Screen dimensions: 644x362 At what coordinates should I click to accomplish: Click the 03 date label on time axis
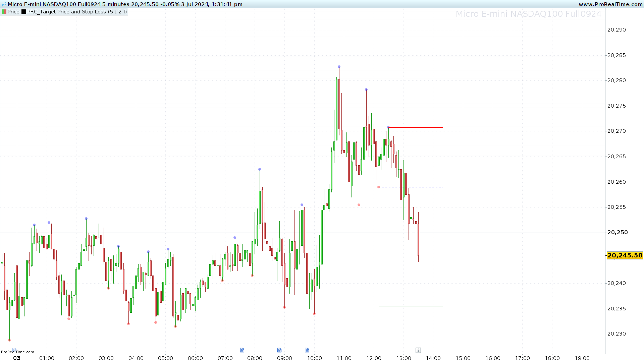tap(17, 358)
